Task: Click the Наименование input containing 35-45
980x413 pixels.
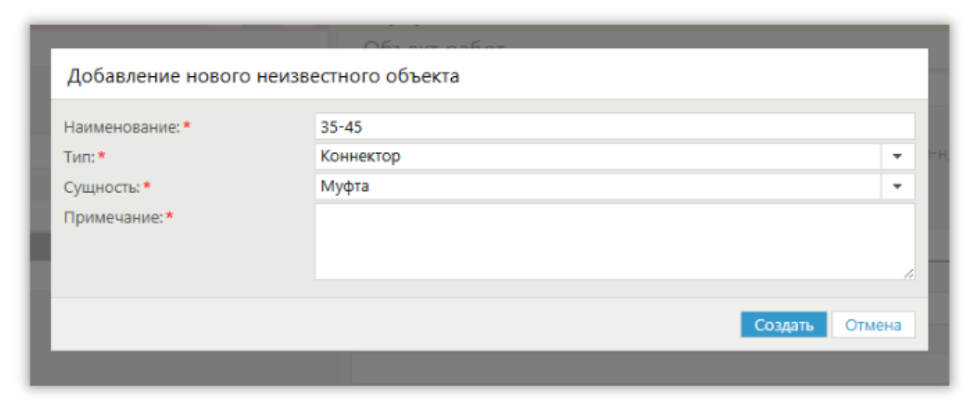Action: click(614, 127)
